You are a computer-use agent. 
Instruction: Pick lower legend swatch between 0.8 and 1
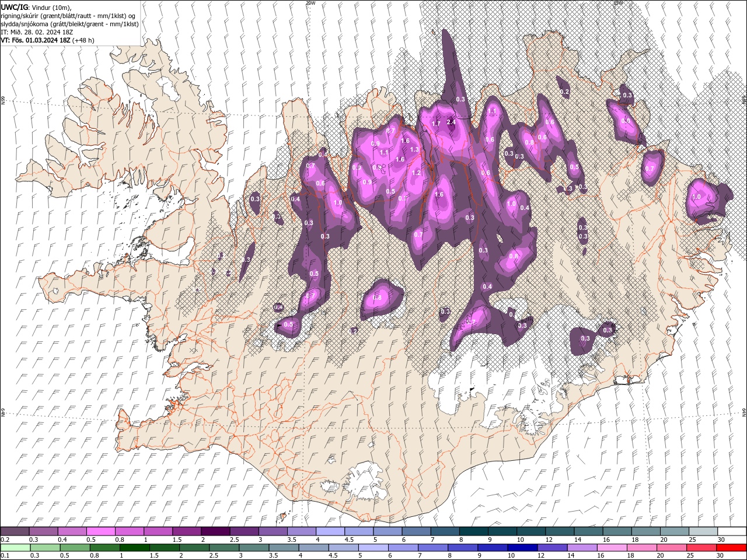coord(105,548)
